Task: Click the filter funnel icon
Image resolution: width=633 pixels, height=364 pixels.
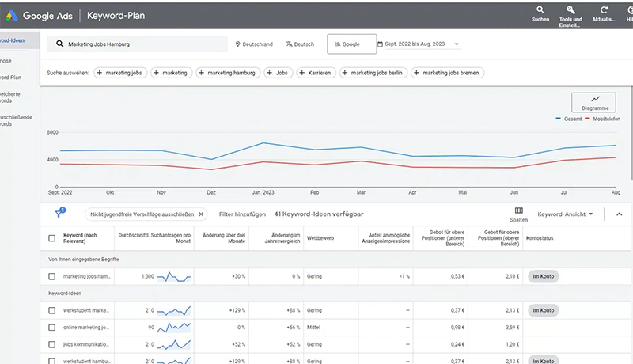Action: click(59, 213)
